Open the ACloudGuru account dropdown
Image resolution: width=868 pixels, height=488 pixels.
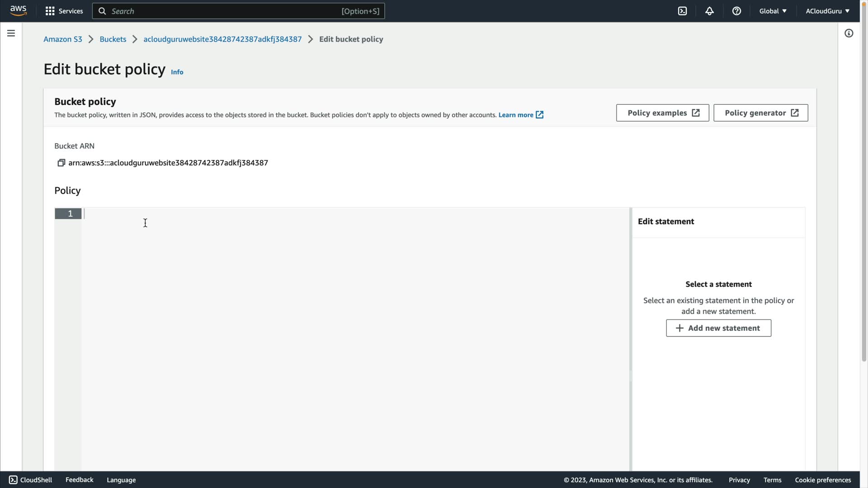tap(827, 11)
